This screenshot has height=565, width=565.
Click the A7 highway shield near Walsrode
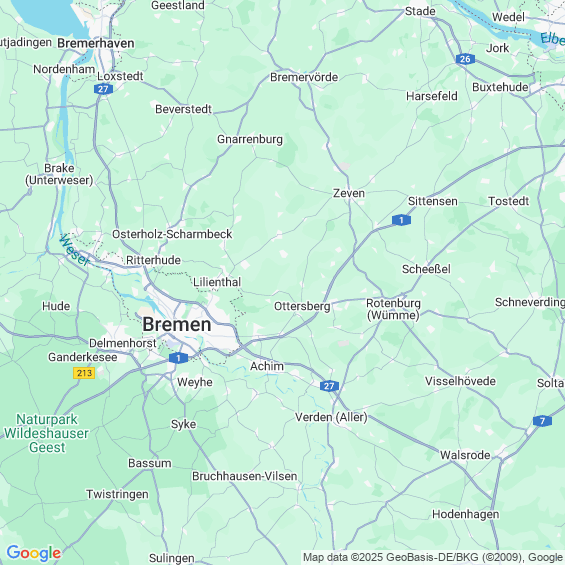pos(542,421)
